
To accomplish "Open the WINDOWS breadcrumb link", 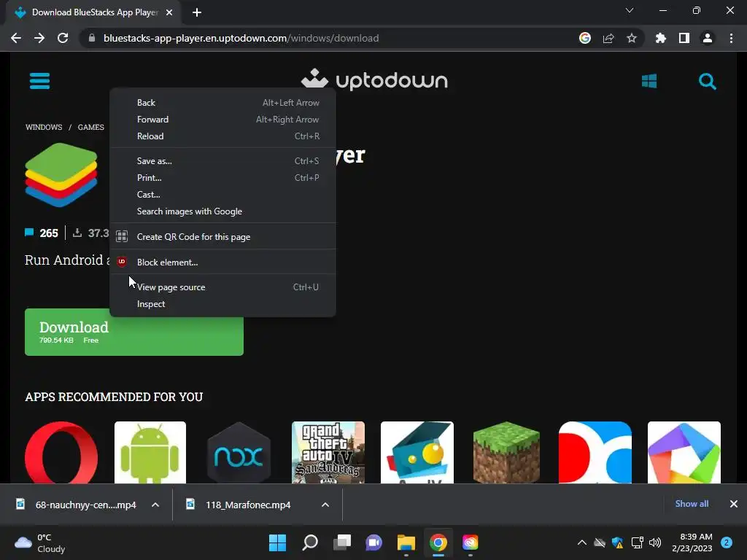I will 44,127.
